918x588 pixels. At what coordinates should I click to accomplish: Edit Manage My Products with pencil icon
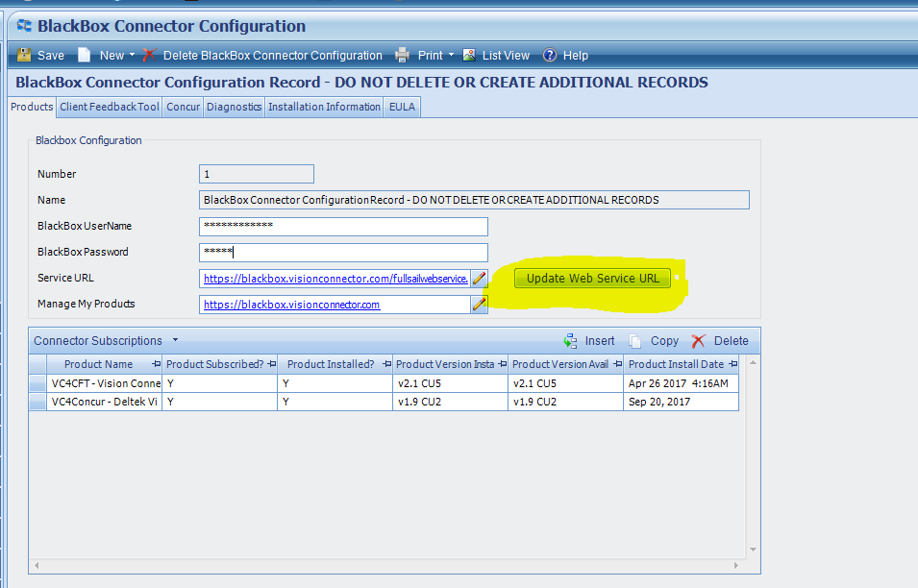point(479,305)
